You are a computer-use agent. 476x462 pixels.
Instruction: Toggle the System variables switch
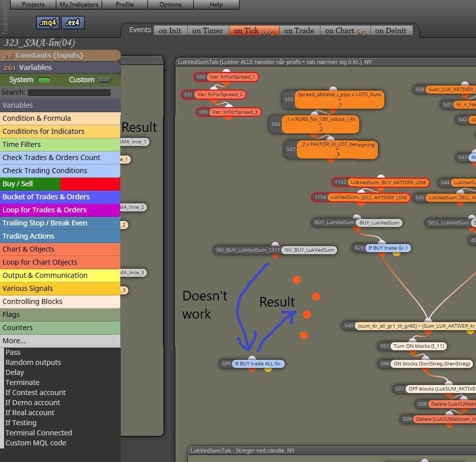click(x=43, y=80)
